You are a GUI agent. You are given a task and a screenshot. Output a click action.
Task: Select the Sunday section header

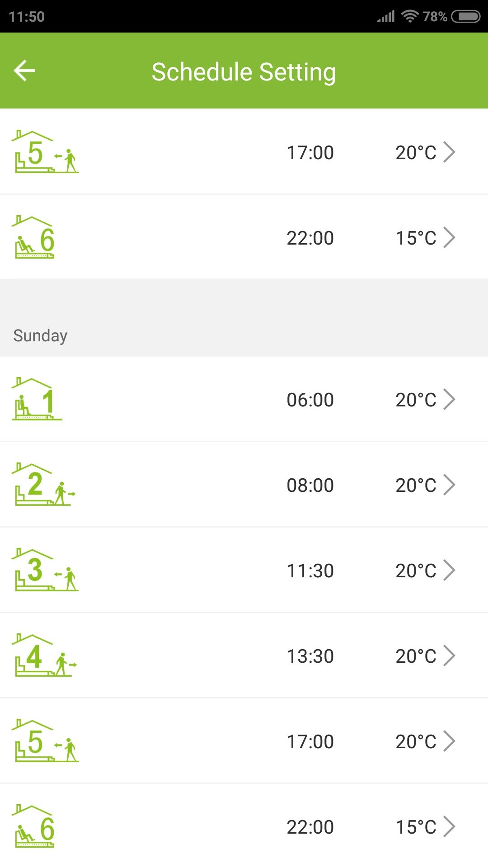click(x=40, y=335)
